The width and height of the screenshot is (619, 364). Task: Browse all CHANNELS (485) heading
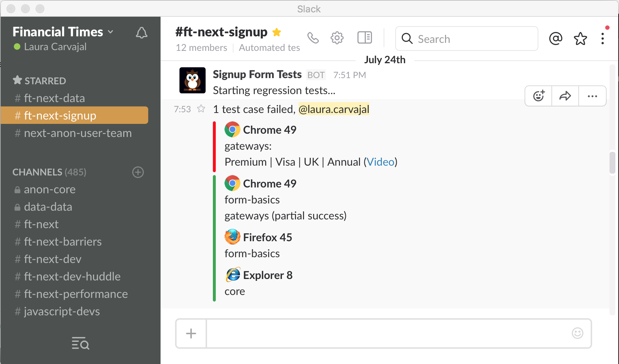[x=49, y=172]
